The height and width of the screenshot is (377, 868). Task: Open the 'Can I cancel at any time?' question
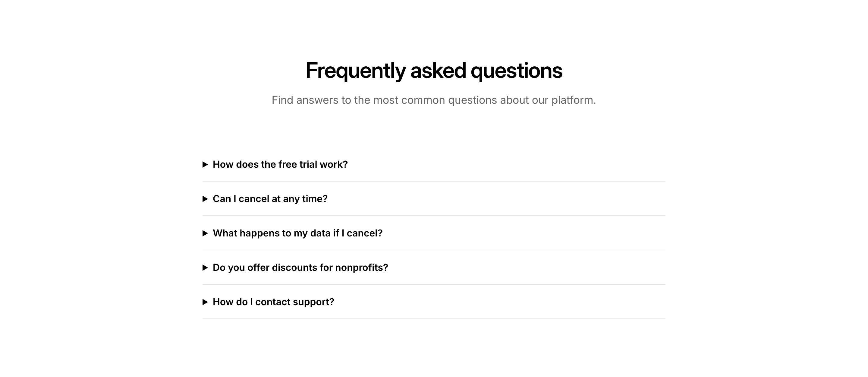(x=270, y=199)
